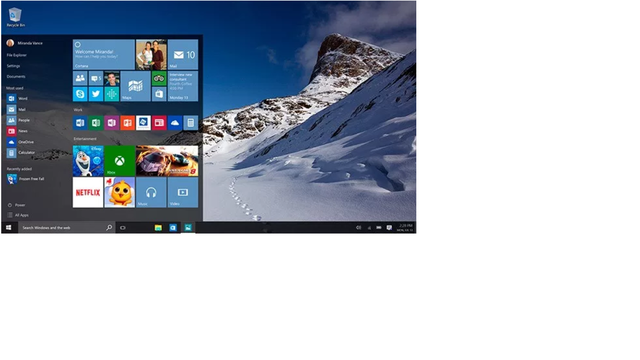
Task: Open the Outlook taskbar icon
Action: pyautogui.click(x=173, y=227)
